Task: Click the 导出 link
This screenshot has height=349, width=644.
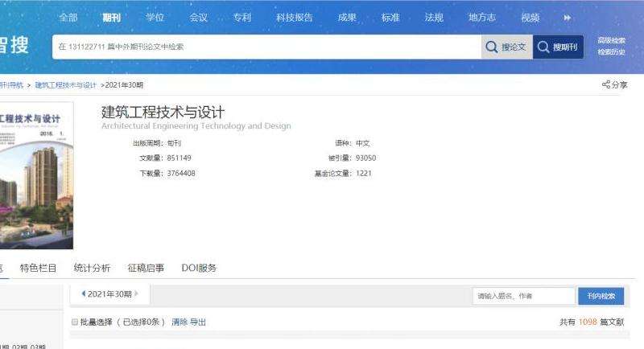Action: [x=197, y=322]
